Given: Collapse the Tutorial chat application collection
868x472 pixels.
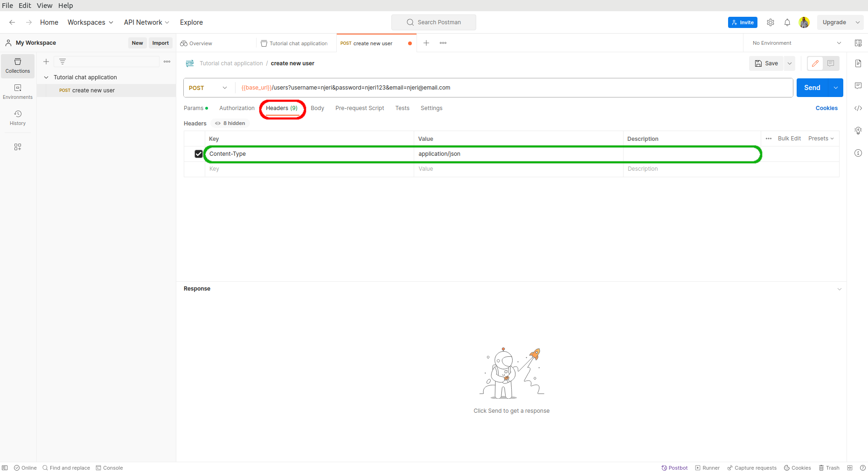Looking at the screenshot, I should pyautogui.click(x=46, y=77).
